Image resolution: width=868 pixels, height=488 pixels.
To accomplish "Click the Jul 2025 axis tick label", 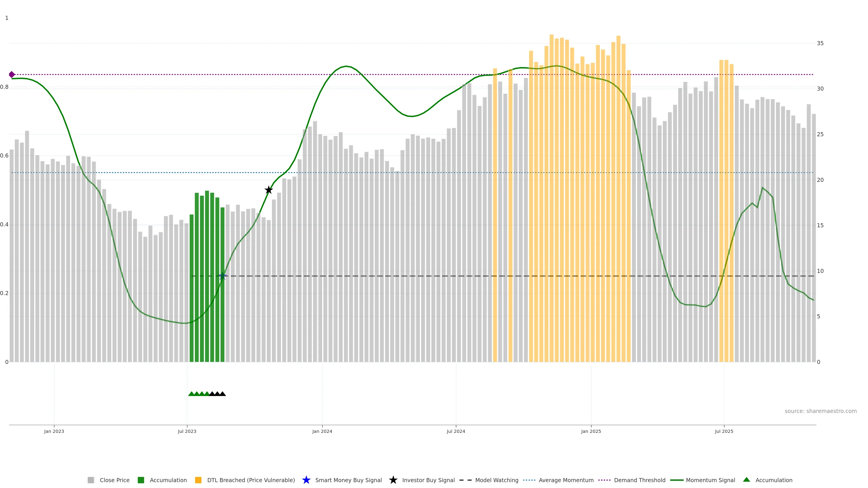I will (x=724, y=432).
